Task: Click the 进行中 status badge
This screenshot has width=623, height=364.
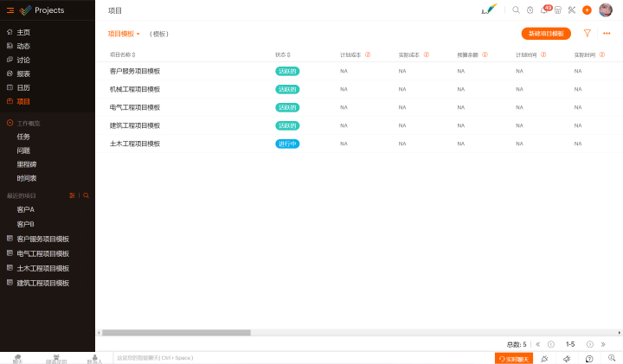Action: 287,144
